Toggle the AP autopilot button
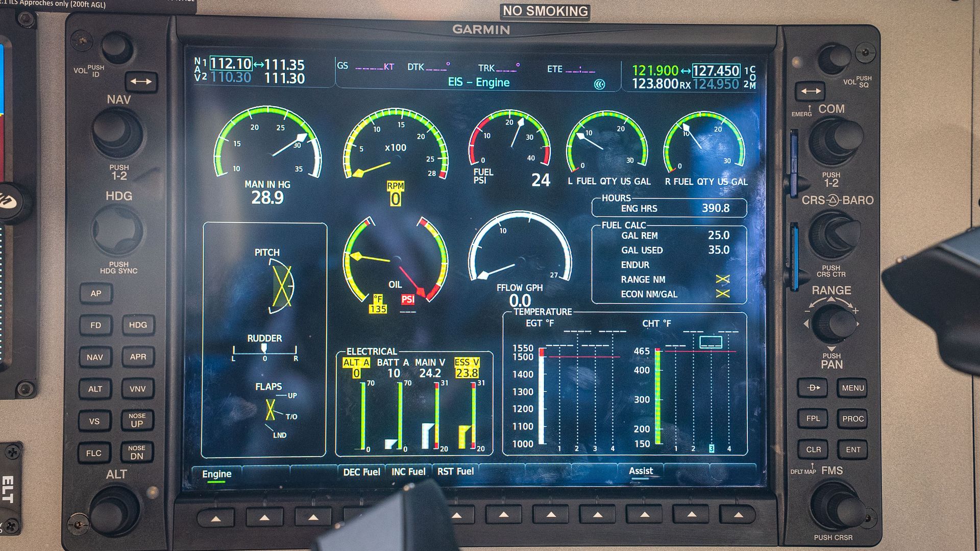 (96, 293)
